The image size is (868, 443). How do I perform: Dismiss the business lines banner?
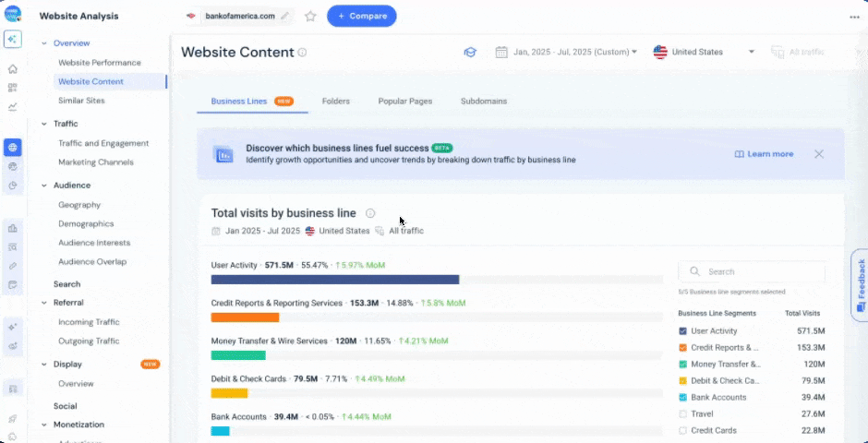click(x=818, y=154)
